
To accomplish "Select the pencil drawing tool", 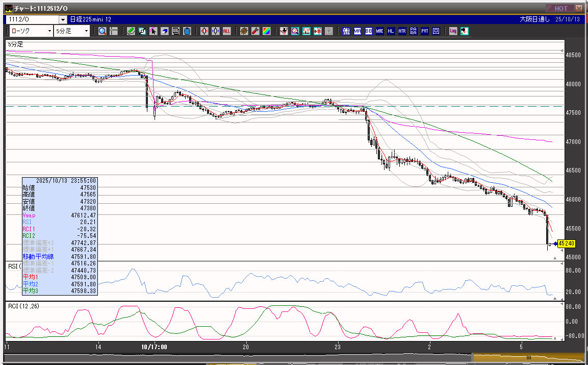I will (131, 31).
